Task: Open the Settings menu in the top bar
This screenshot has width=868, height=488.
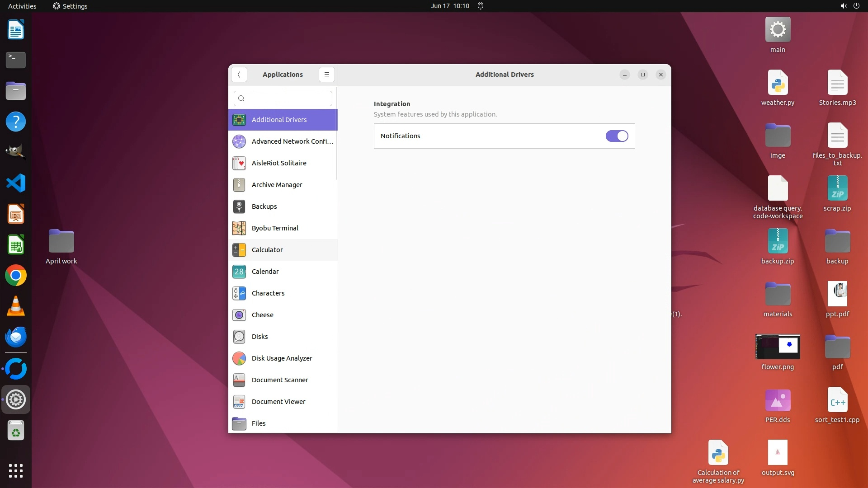Action: click(x=70, y=6)
